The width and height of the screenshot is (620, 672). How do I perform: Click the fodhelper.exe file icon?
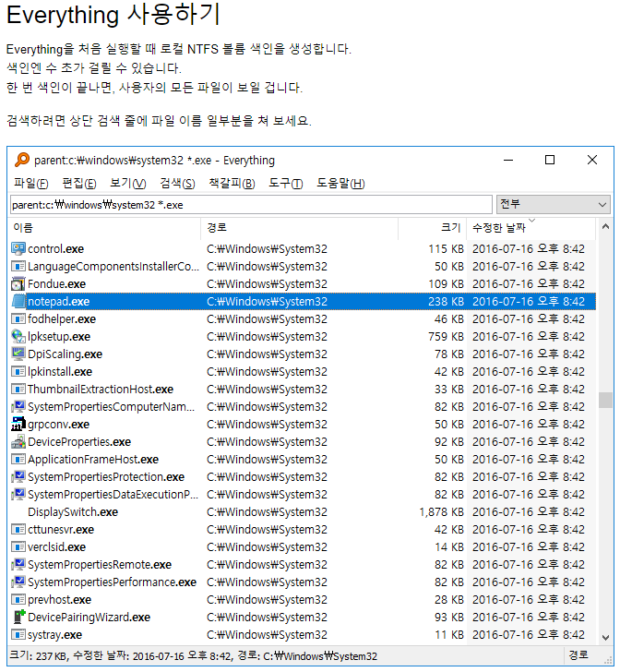point(18,318)
